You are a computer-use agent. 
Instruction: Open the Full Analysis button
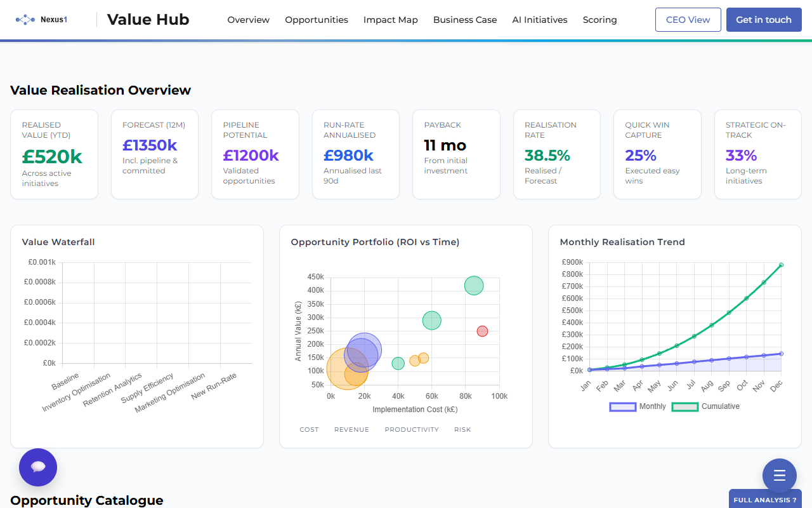(x=765, y=500)
